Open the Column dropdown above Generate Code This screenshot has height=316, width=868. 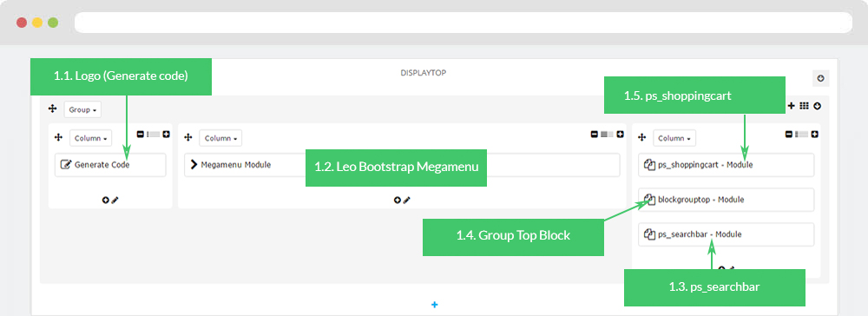point(91,138)
